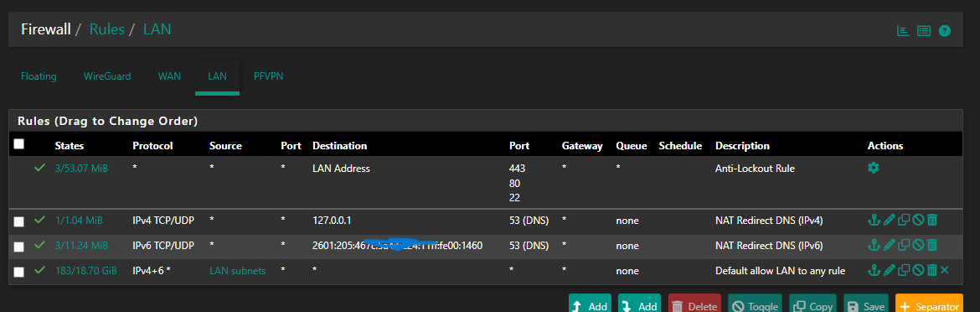The height and width of the screenshot is (312, 980).
Task: Tick the Default allow LAN rule checkbox
Action: coord(18,272)
